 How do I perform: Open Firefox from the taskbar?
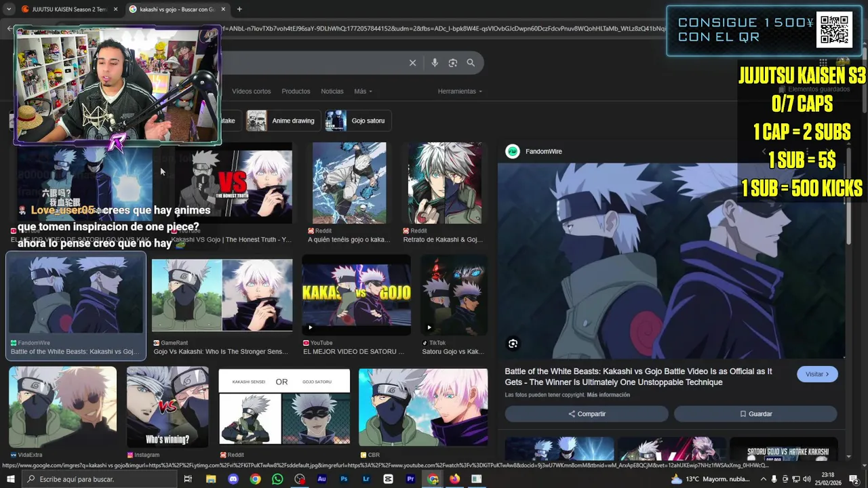tap(454, 479)
